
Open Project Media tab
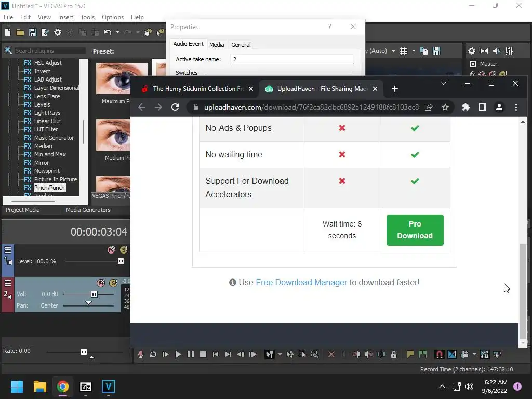[x=22, y=210]
